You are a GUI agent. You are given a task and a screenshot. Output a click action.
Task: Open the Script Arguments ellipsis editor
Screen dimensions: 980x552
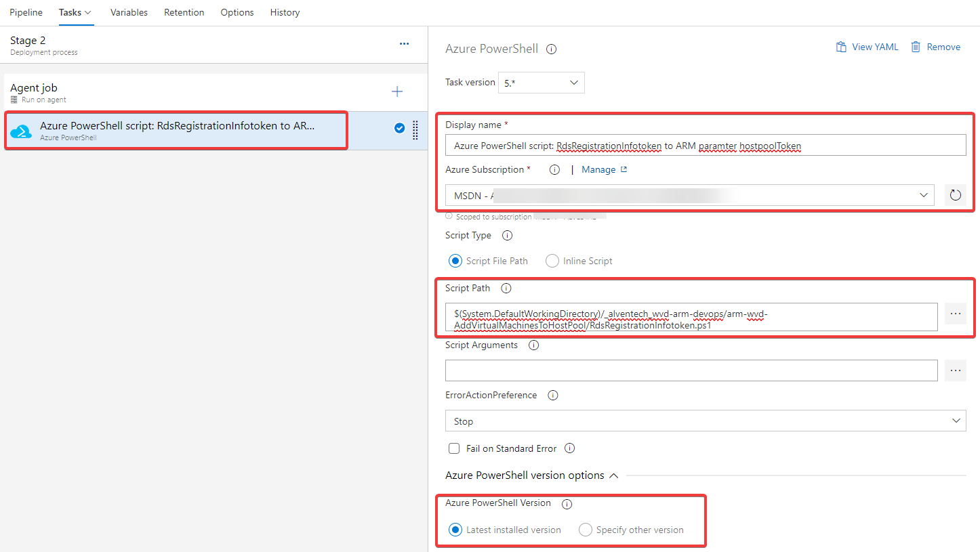coord(955,370)
